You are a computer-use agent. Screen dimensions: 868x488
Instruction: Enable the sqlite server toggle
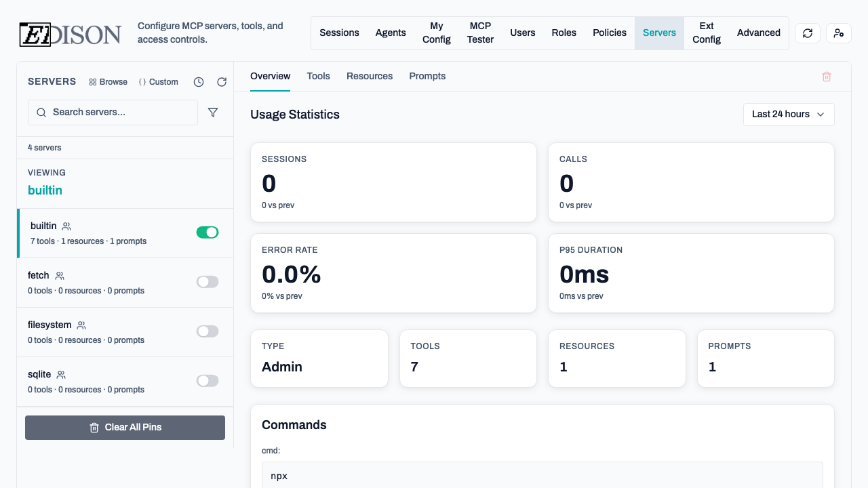208,381
